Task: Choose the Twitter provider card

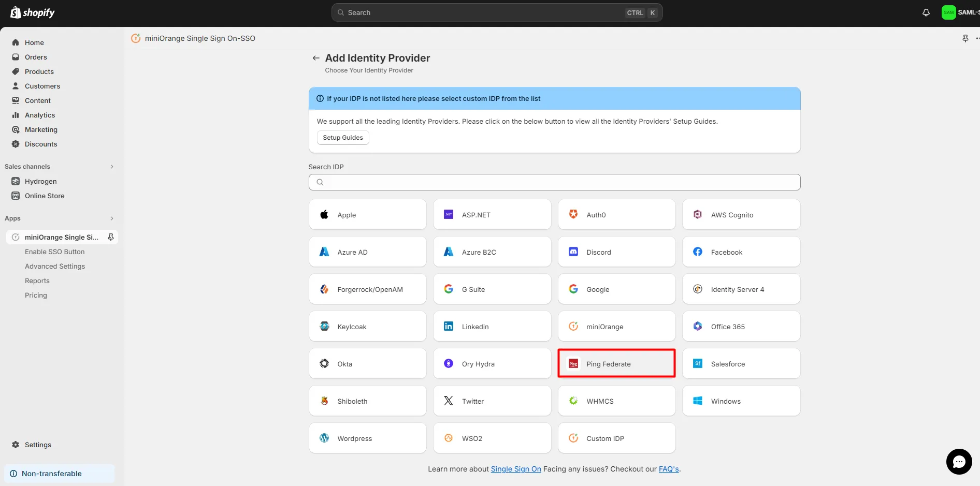Action: click(x=492, y=401)
